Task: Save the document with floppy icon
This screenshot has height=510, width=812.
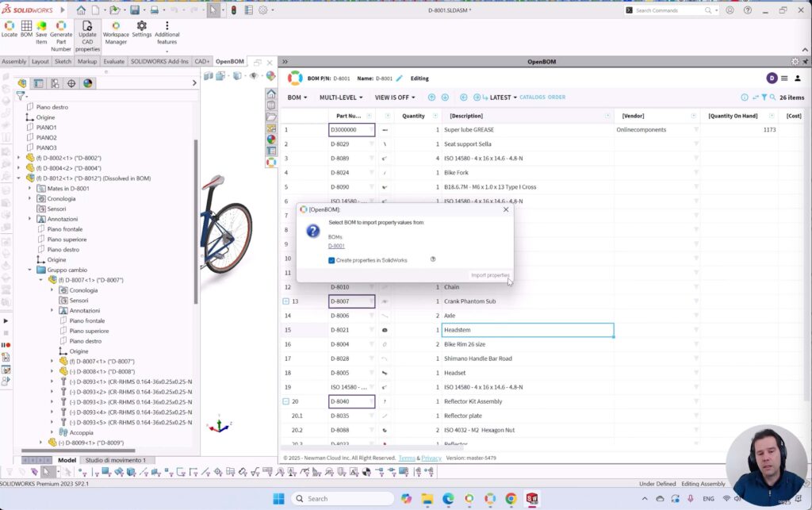Action: click(135, 10)
